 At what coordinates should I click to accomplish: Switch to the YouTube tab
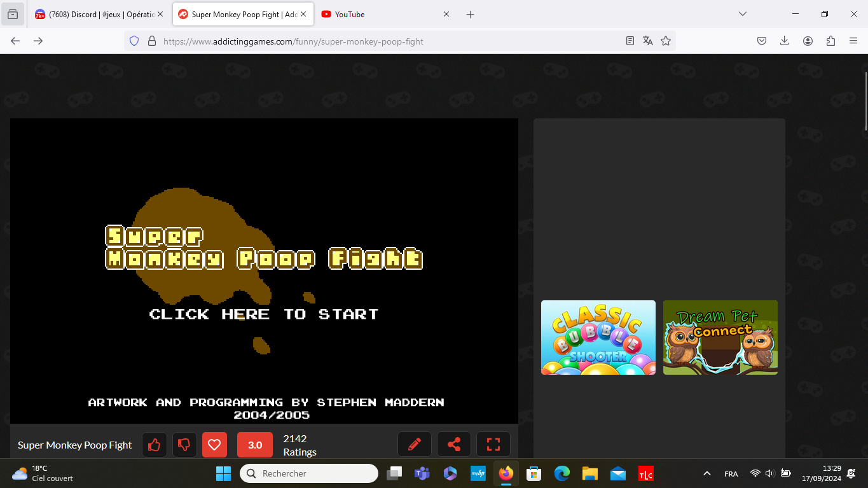pos(382,14)
